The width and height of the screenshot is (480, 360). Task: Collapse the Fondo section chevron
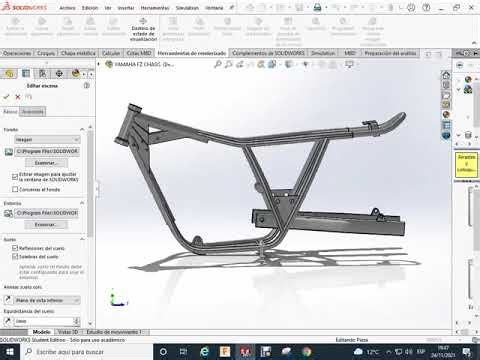[82, 129]
